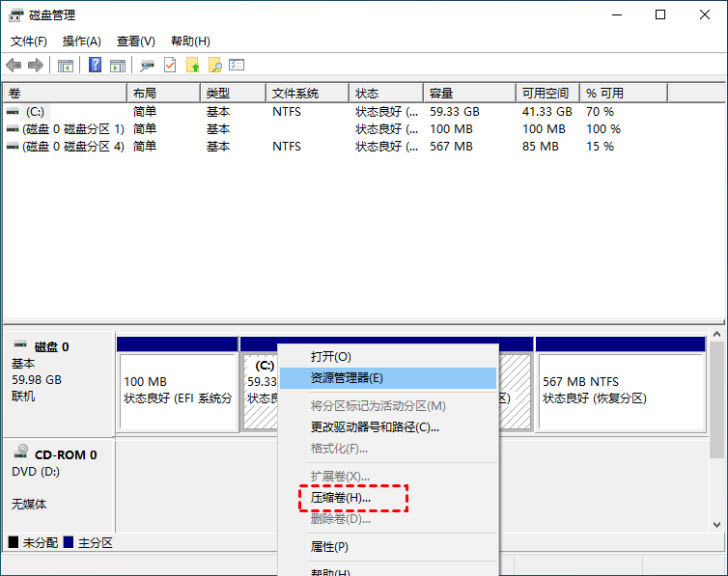The image size is (728, 576).
Task: Select the (C:) volume row in list
Action: (35, 112)
